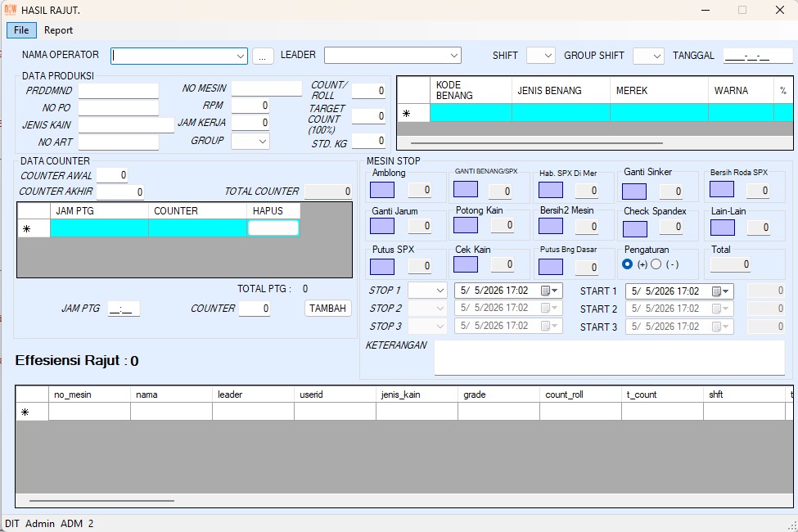
Task: Click the app icon in title bar
Action: click(x=10, y=10)
